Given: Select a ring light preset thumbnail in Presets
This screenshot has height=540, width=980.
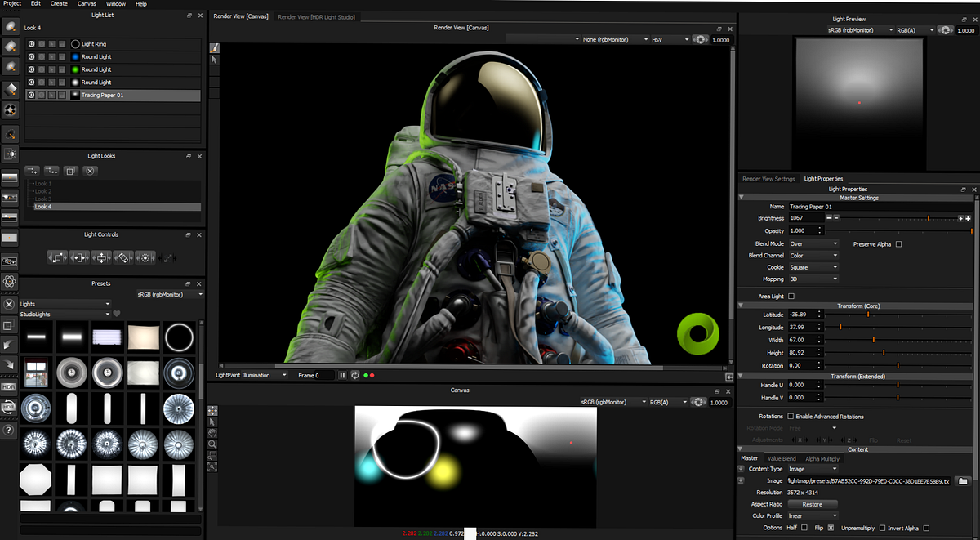Looking at the screenshot, I should pyautogui.click(x=179, y=337).
